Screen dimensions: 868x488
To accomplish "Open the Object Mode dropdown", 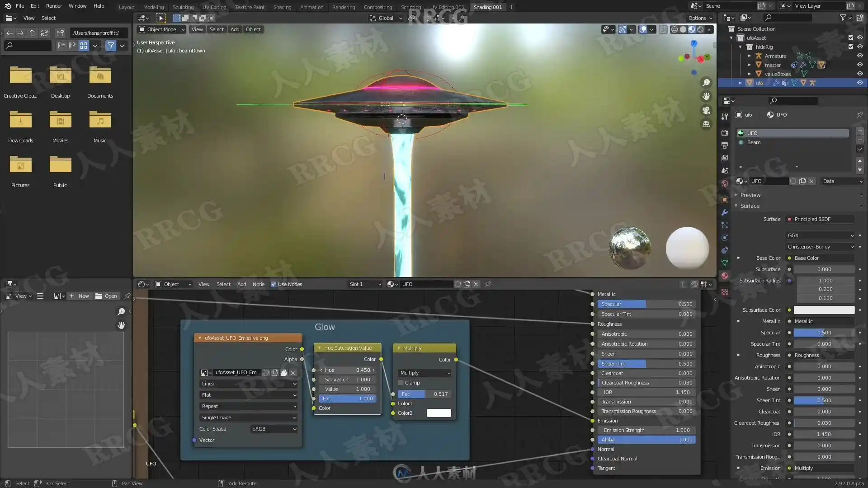I will [162, 29].
